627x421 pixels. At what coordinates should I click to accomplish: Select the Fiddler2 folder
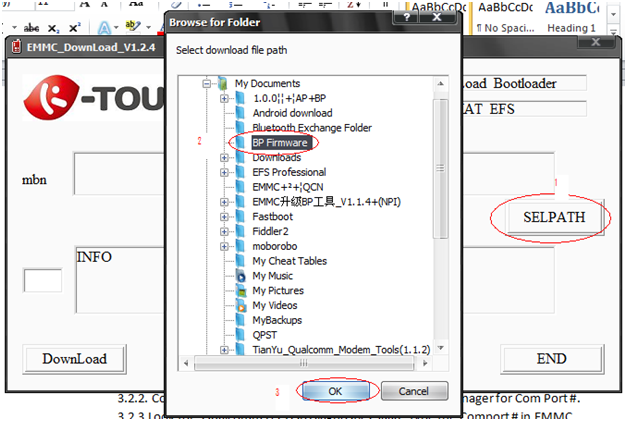pos(270,231)
